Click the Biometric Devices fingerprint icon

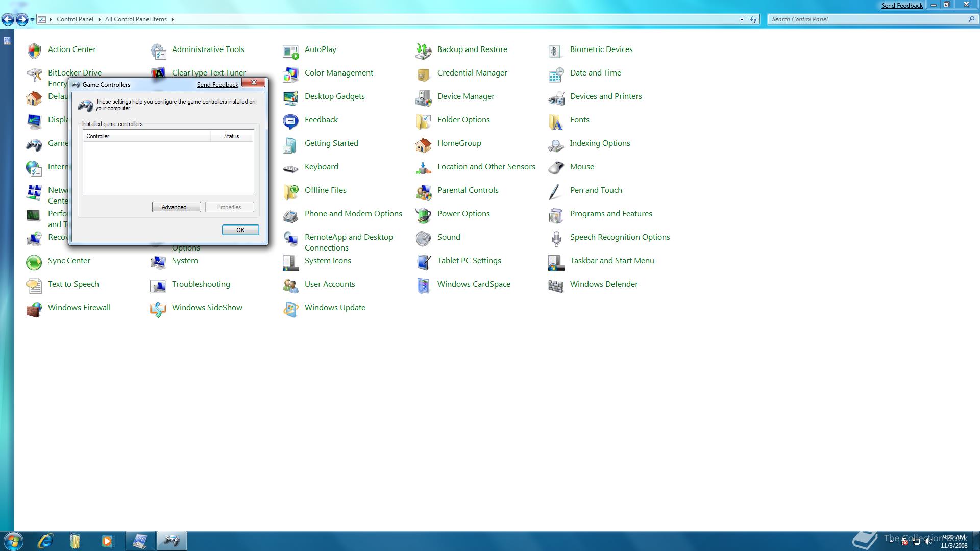556,51
